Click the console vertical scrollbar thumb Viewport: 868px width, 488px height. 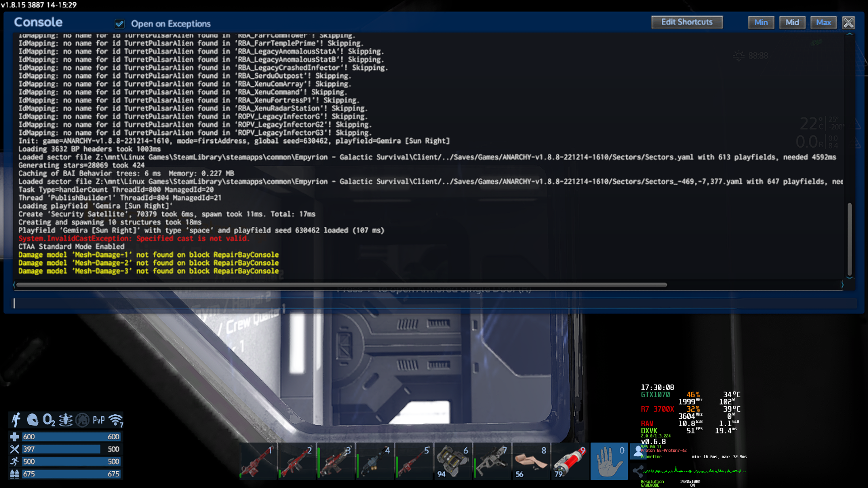849,239
